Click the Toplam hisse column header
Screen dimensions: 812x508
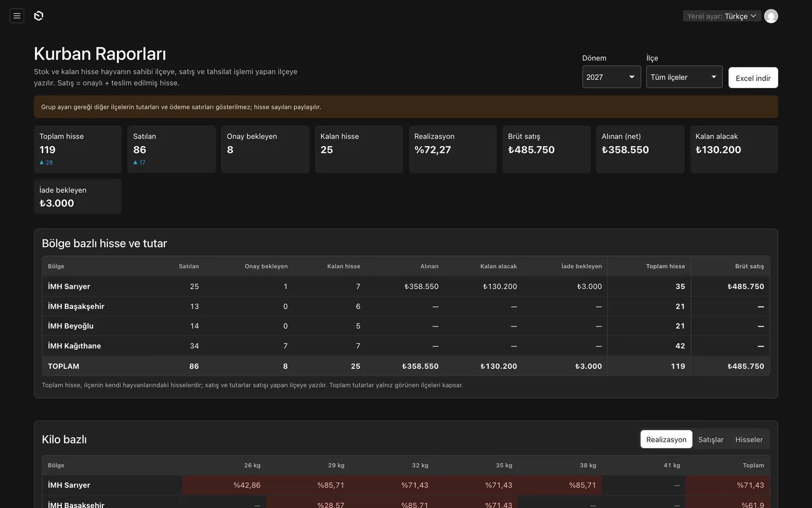click(665, 266)
